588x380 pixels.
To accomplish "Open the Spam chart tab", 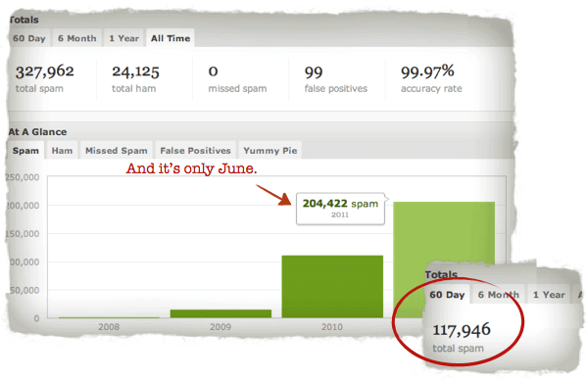I will coord(25,150).
